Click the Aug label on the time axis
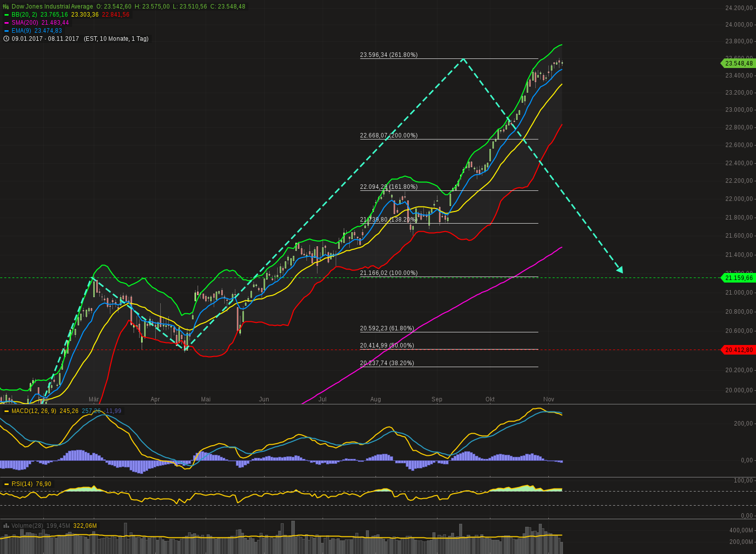Viewport: 756px width, 554px height. click(375, 399)
